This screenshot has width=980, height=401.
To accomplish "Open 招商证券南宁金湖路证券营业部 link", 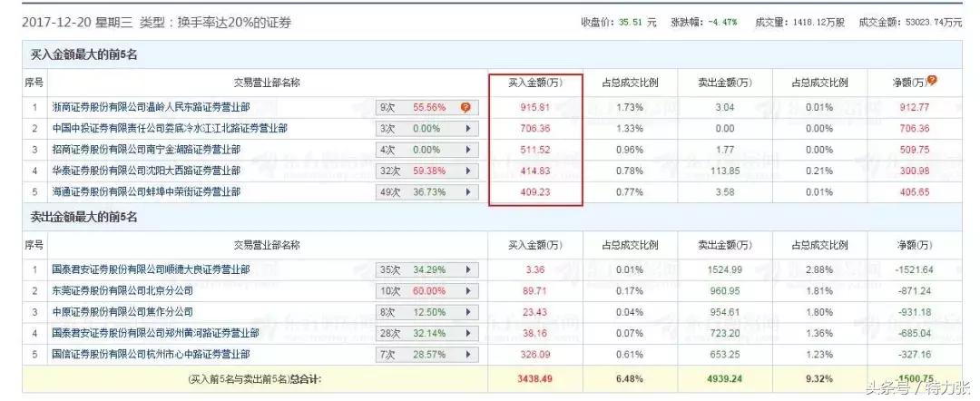I will [146, 150].
